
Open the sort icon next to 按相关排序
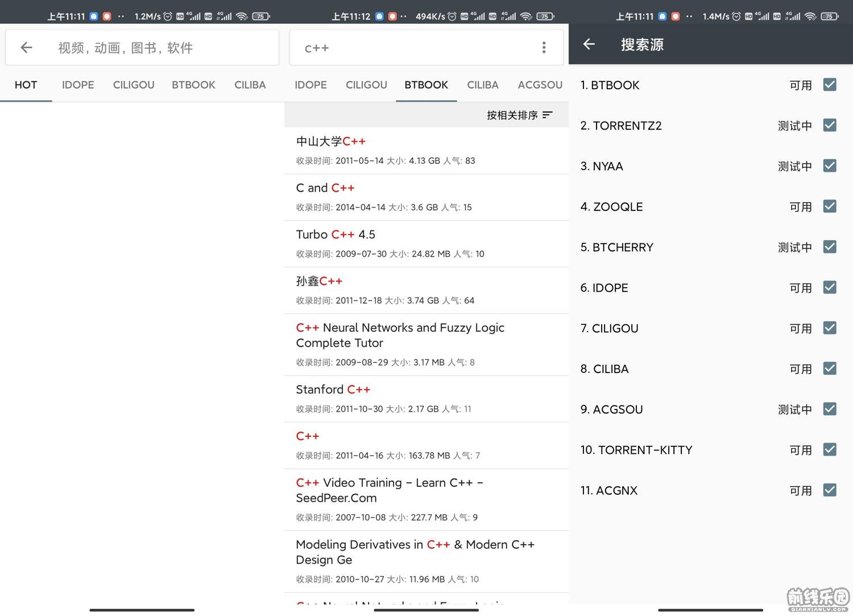[548, 115]
